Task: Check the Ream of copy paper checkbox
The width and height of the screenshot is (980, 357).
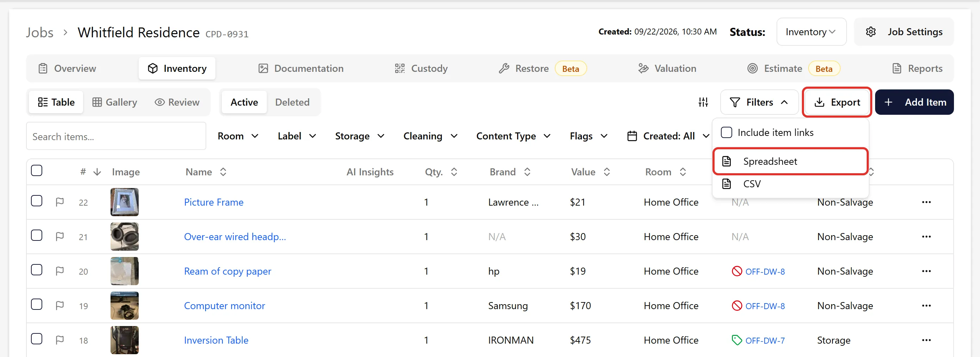Action: point(37,270)
